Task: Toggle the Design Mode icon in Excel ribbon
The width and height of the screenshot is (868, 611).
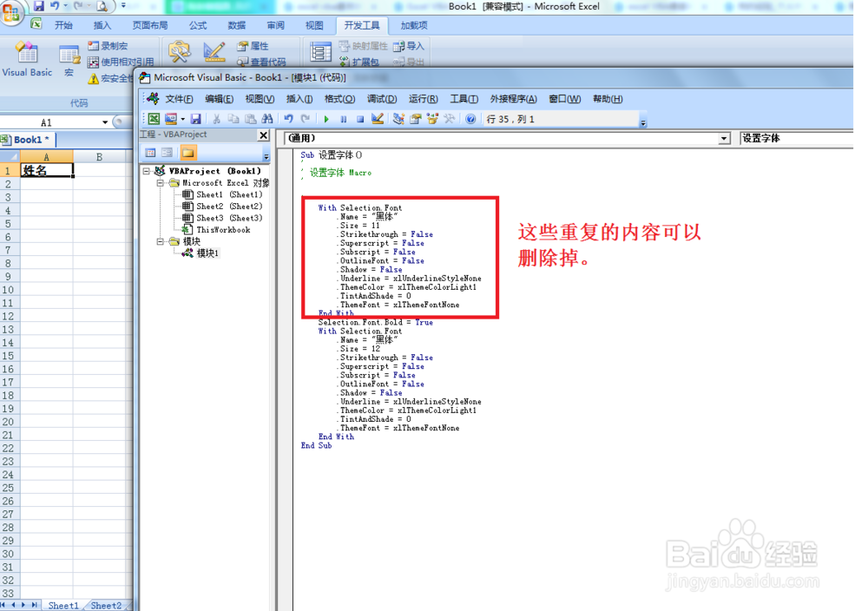Action: coord(214,51)
